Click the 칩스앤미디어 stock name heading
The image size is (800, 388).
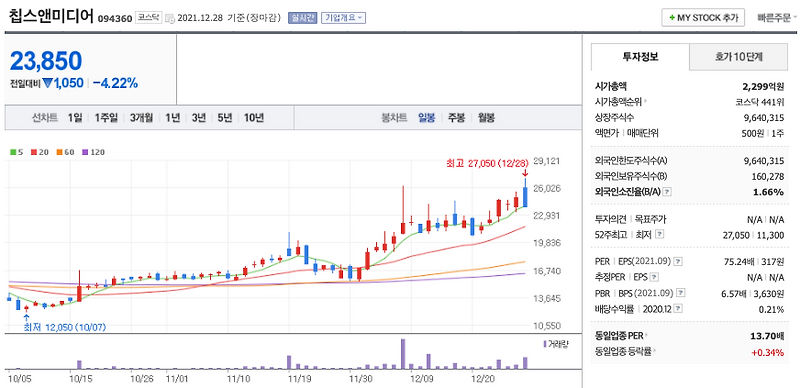click(51, 16)
